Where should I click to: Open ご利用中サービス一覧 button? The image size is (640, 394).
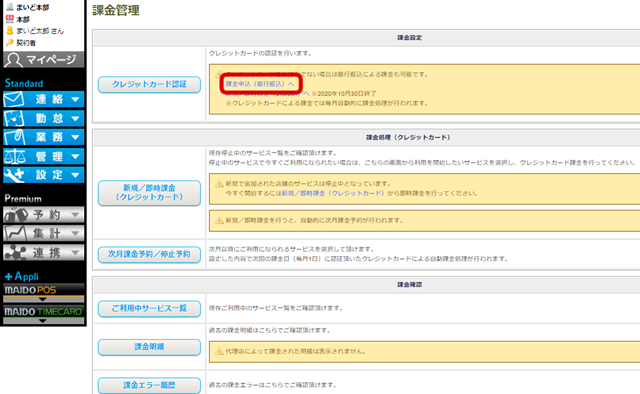149,309
